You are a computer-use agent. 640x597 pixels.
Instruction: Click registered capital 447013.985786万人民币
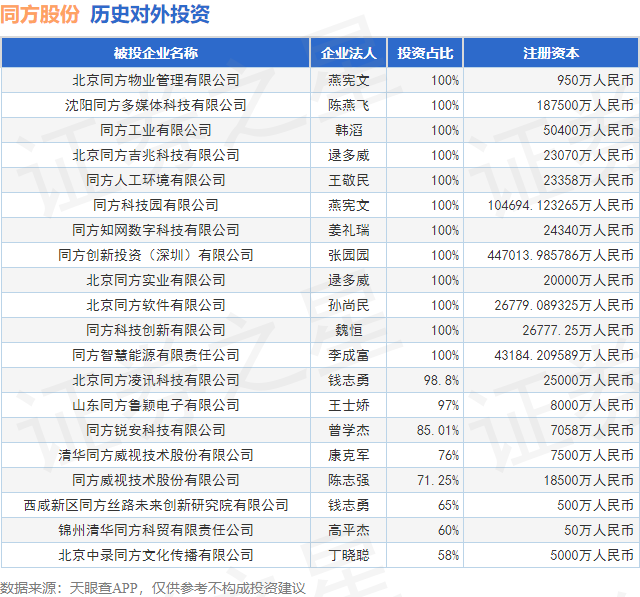[x=561, y=255]
